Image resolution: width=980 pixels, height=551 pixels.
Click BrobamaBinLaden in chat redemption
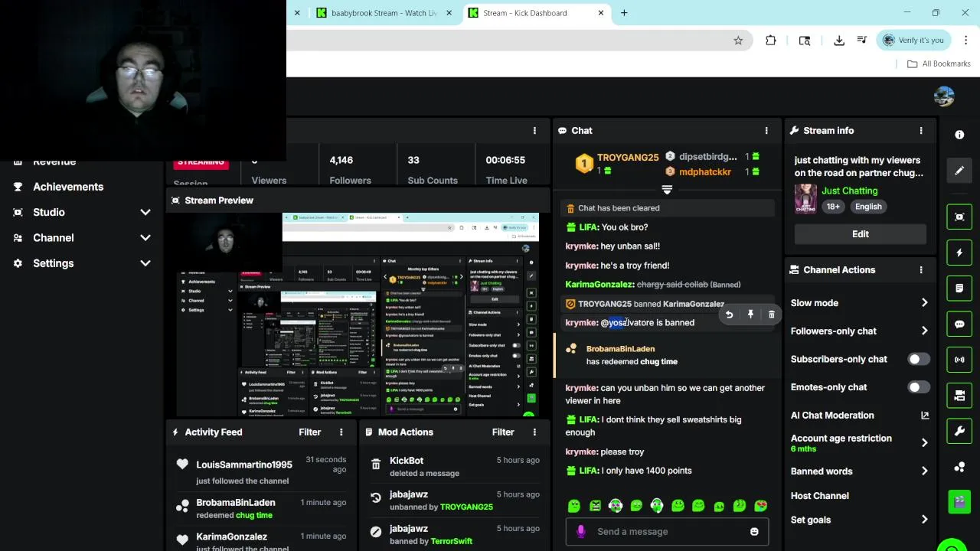pyautogui.click(x=620, y=349)
